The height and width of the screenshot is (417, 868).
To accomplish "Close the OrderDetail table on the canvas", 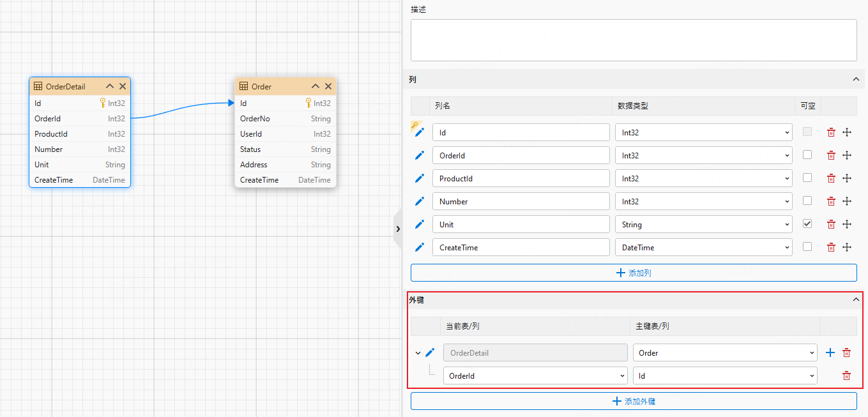I will pyautogui.click(x=123, y=86).
